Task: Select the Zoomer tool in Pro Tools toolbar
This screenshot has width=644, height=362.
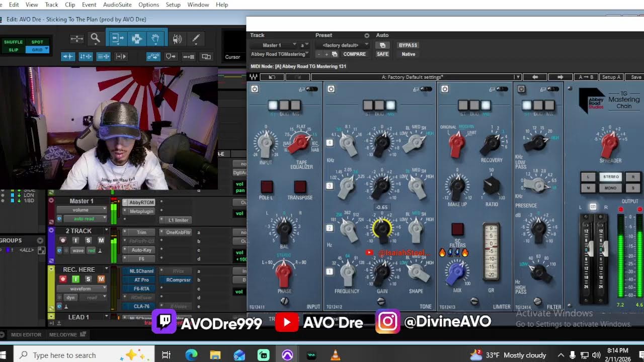Action: (95, 38)
